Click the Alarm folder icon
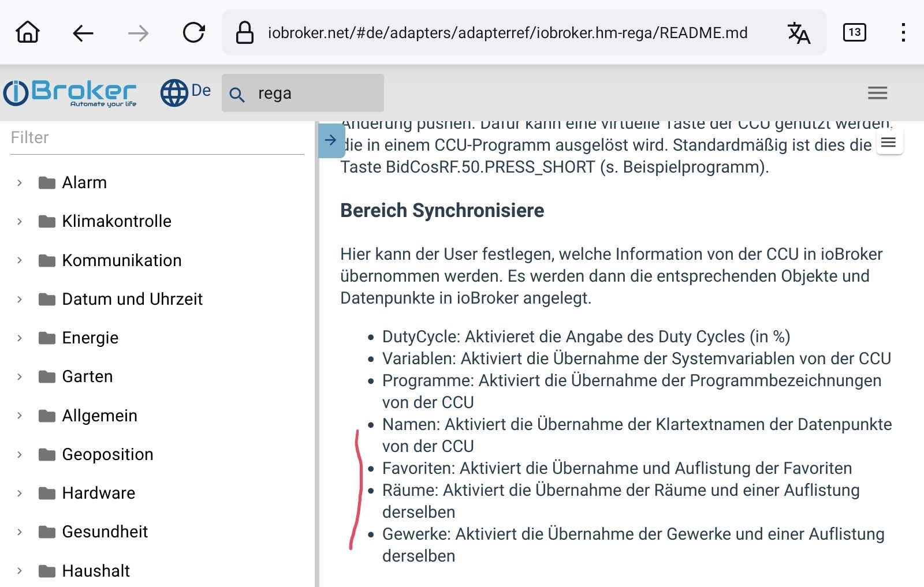Viewport: 924px width, 587px height. point(47,183)
